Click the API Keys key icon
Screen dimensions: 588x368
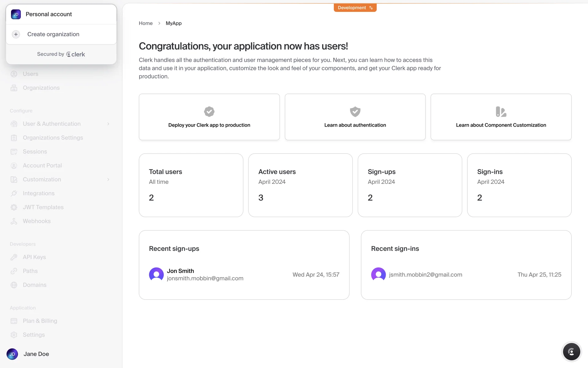[x=14, y=257]
